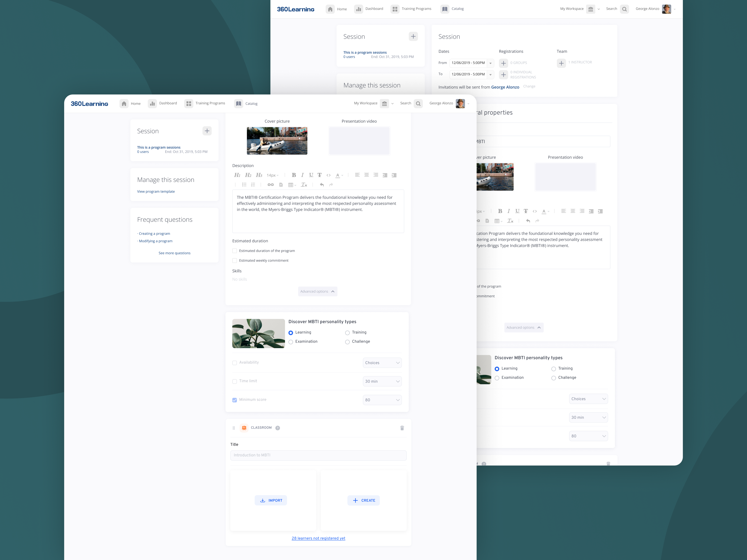This screenshot has width=747, height=560.
Task: Select the Examination radio option
Action: [x=291, y=342]
